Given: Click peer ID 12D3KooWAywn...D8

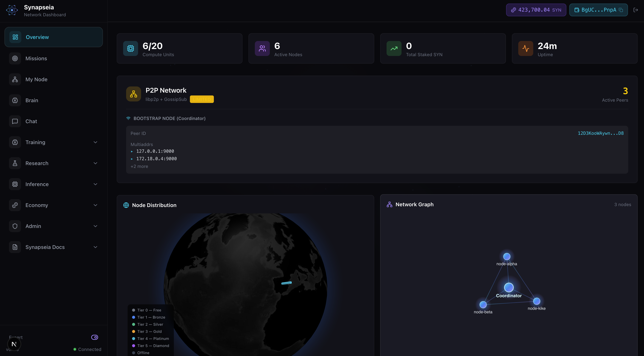Looking at the screenshot, I should pyautogui.click(x=601, y=133).
